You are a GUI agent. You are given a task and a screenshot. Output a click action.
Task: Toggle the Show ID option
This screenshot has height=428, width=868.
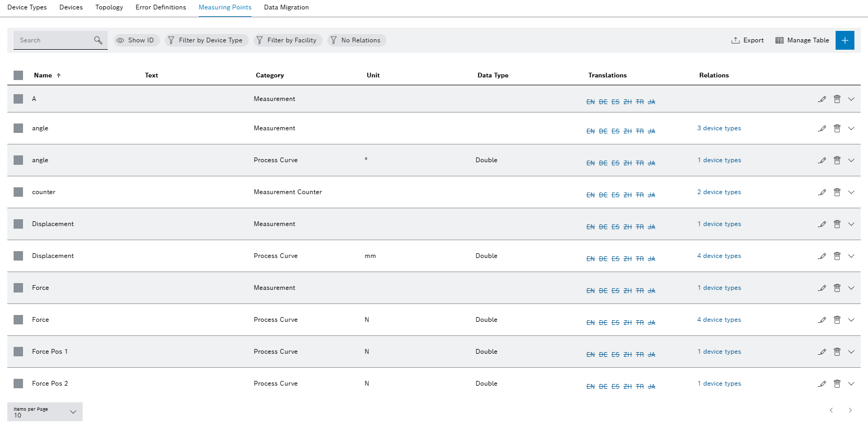point(135,40)
